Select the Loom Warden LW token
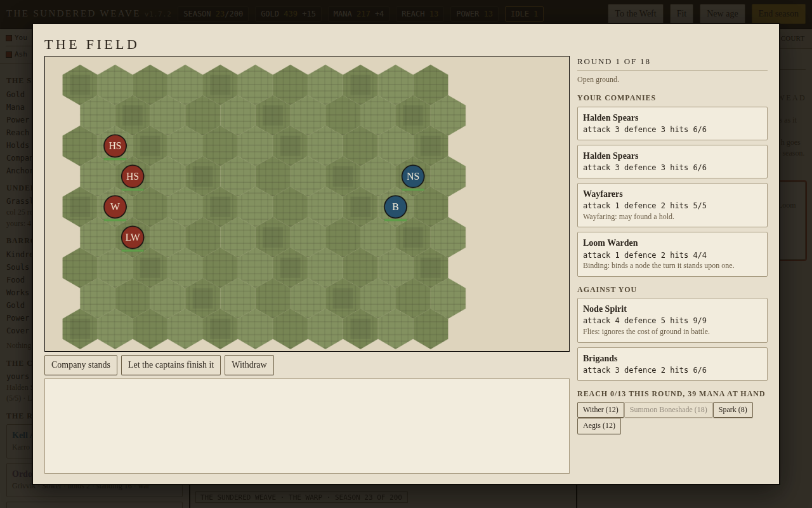The width and height of the screenshot is (812, 508). click(133, 237)
